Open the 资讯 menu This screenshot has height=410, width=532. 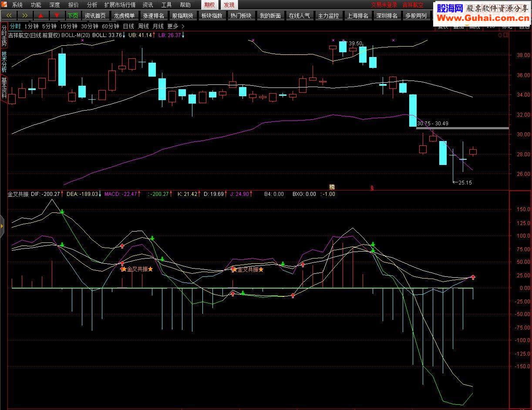(148, 5)
